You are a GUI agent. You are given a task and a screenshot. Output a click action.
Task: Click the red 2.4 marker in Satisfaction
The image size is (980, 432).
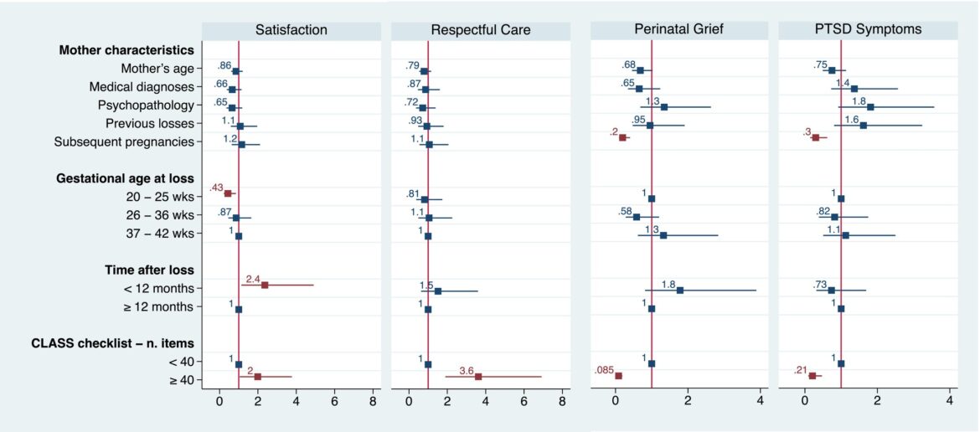(x=265, y=285)
